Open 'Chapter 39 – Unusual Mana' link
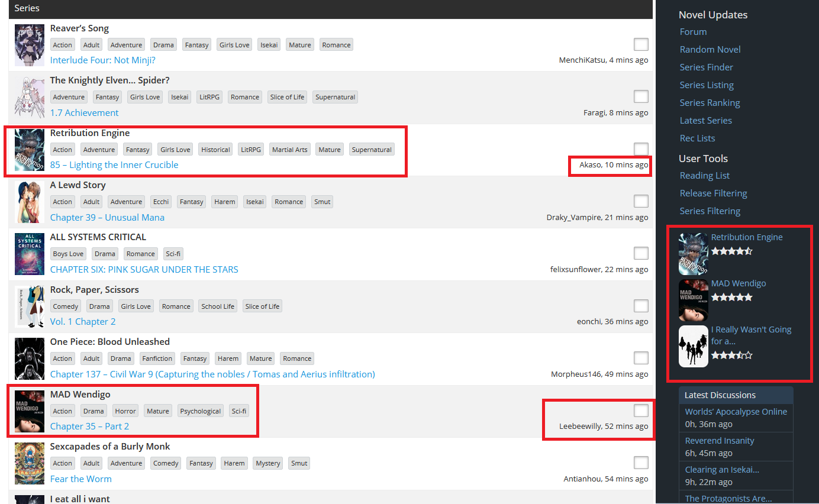 click(107, 217)
